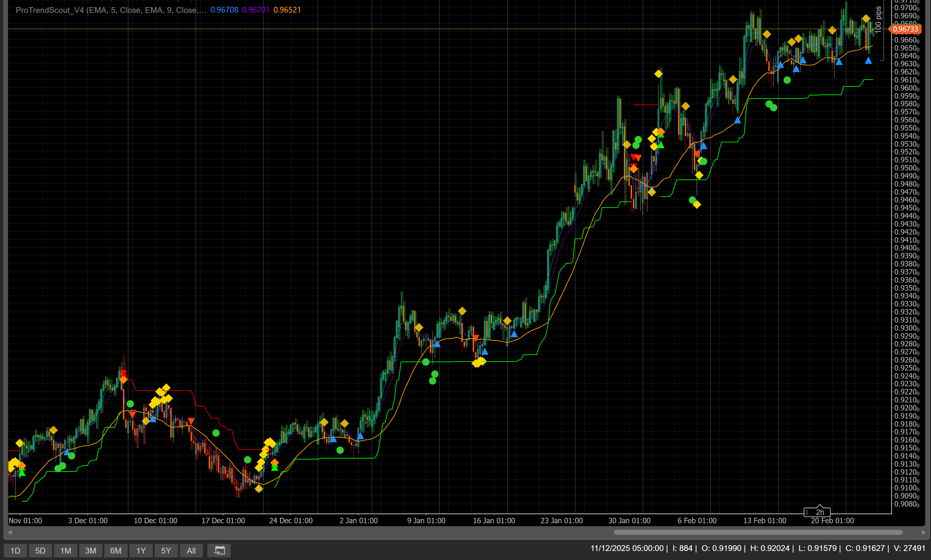
Task: Open the 2h timeframe selector popup
Action: tap(820, 512)
